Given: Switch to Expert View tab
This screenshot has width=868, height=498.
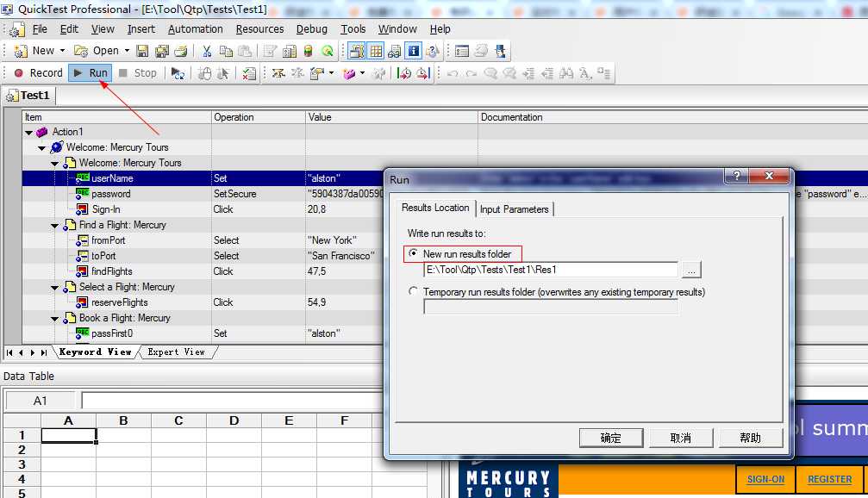Looking at the screenshot, I should coord(176,352).
